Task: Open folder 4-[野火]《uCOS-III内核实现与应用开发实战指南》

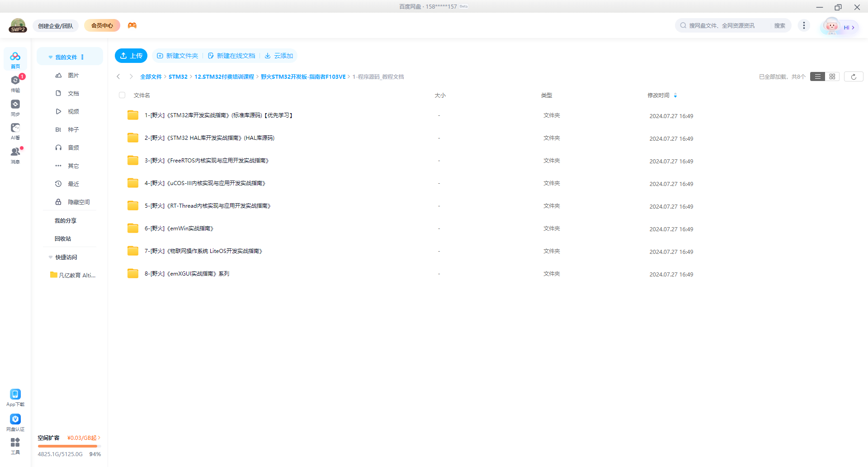Action: point(205,183)
